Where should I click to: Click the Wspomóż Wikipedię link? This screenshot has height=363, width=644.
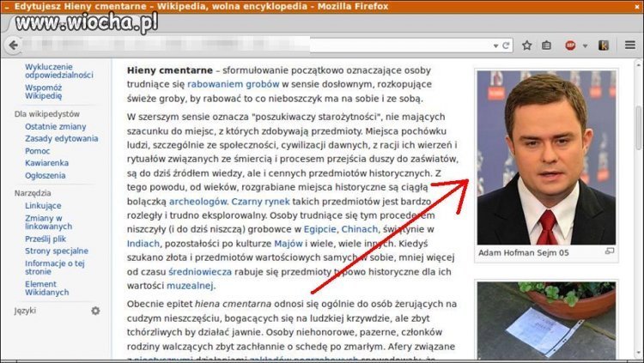coord(43,92)
